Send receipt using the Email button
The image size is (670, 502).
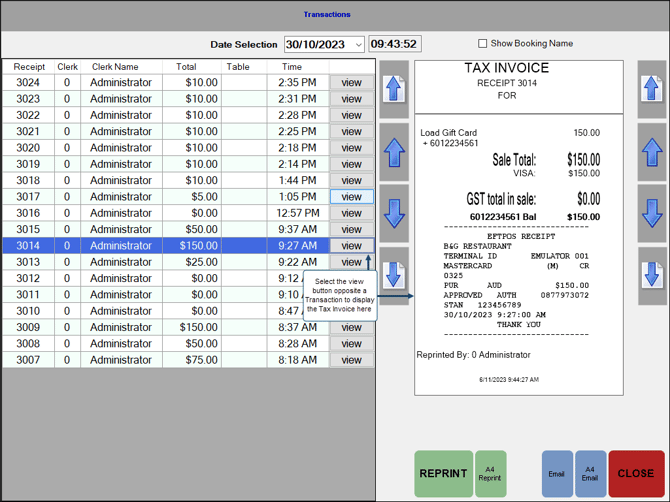[x=557, y=474]
